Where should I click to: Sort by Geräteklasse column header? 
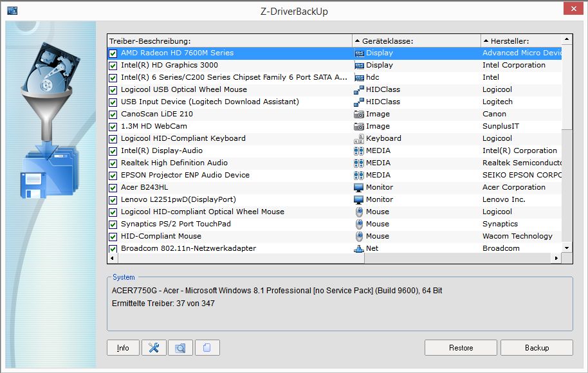[x=416, y=41]
